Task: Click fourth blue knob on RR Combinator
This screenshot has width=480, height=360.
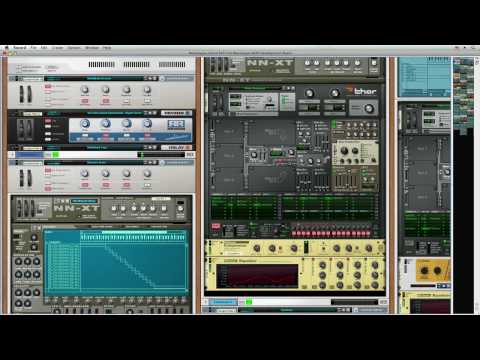Action: click(147, 124)
